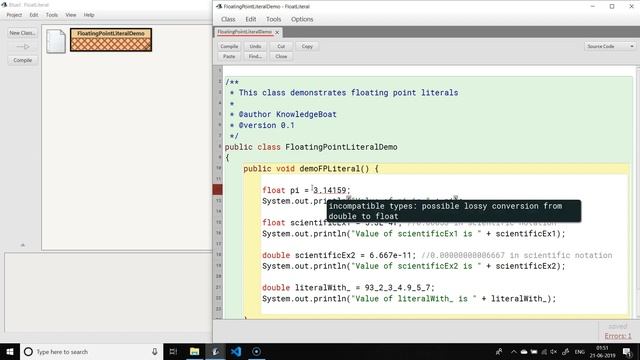Click the Errors: 1 link

click(618, 336)
